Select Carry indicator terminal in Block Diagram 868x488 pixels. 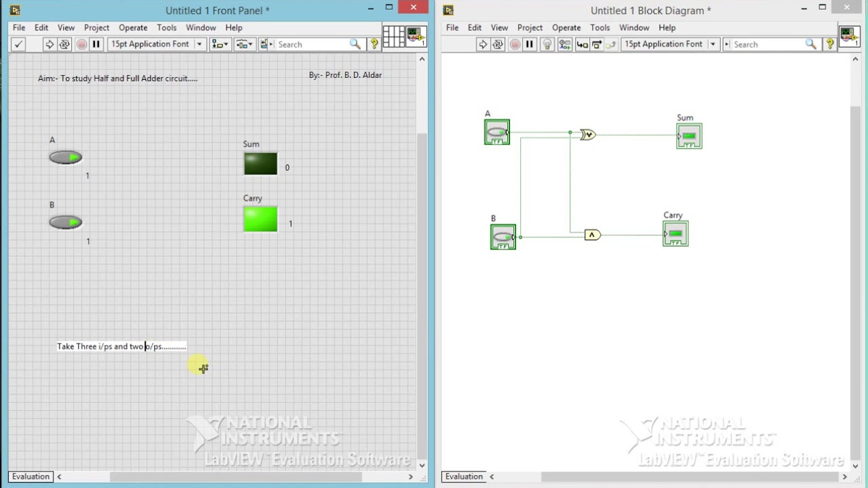tap(675, 234)
